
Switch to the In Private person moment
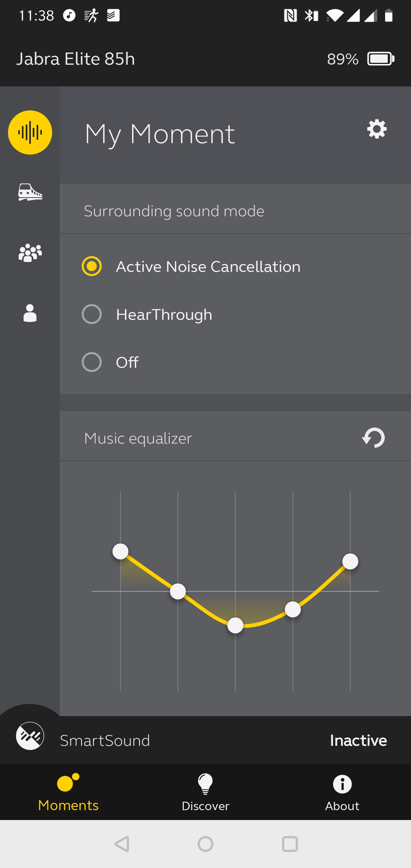pyautogui.click(x=30, y=313)
